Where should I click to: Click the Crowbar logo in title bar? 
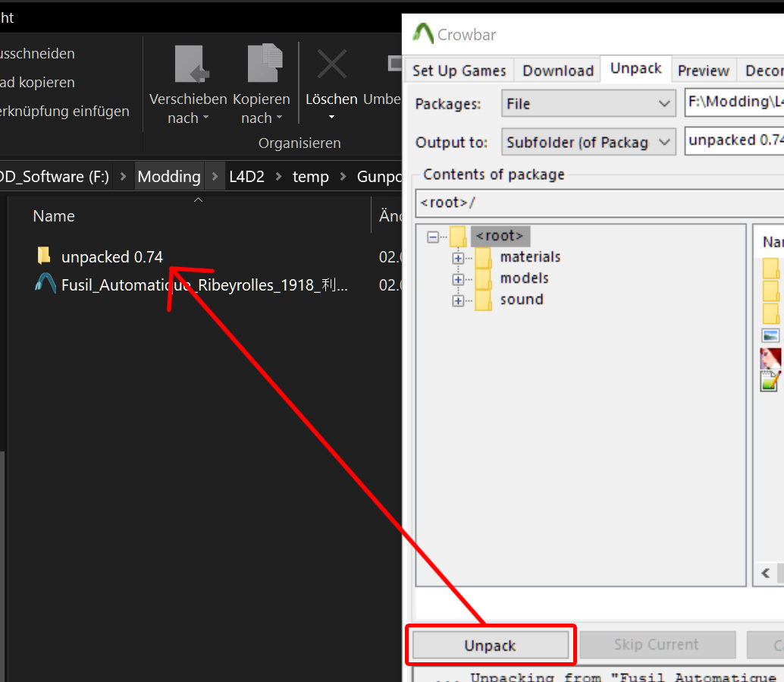[423, 33]
